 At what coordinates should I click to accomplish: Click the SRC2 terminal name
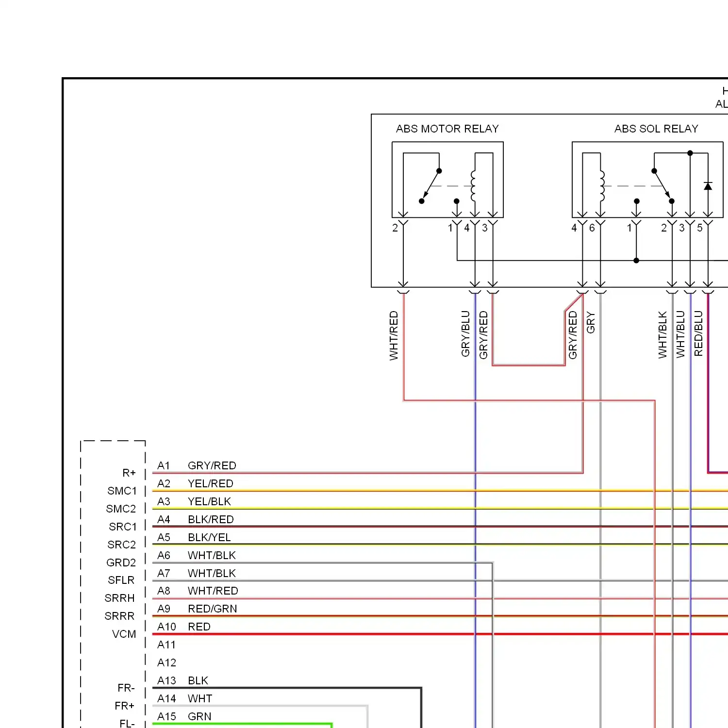[x=122, y=545]
